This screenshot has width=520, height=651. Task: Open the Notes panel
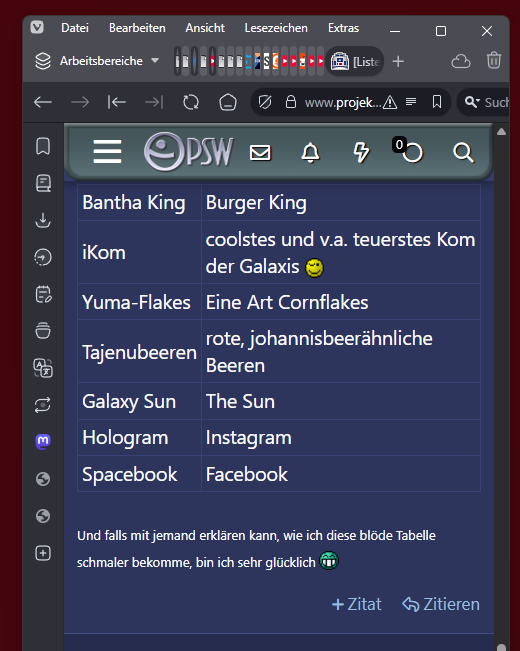43,294
